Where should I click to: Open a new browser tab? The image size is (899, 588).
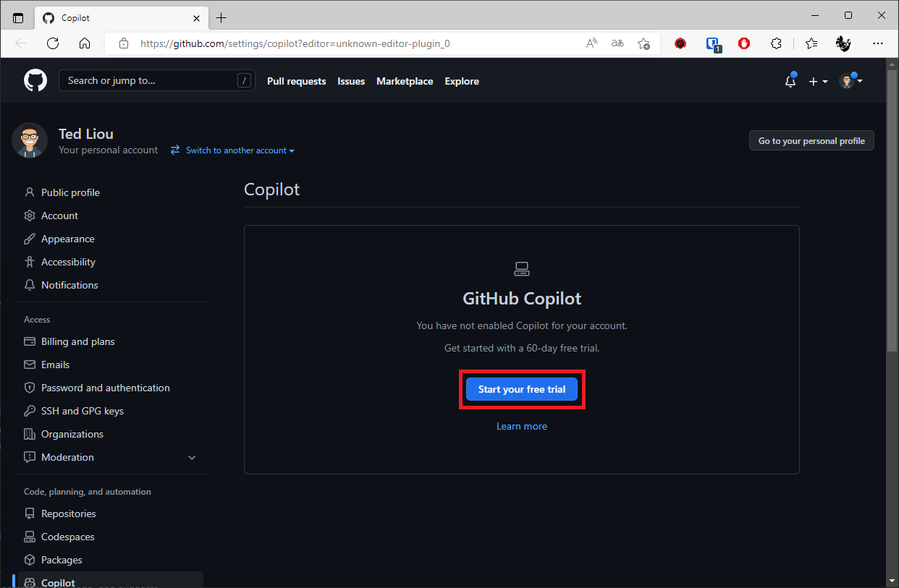221,18
